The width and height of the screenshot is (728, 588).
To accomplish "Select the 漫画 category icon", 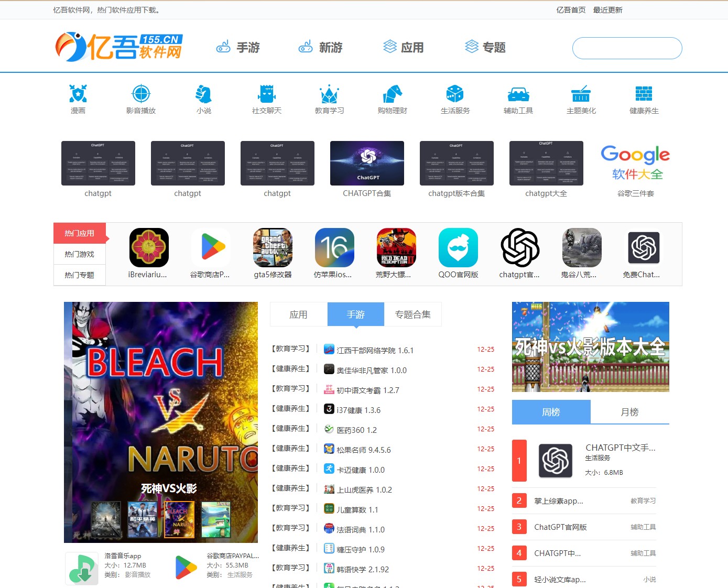I will tap(78, 95).
